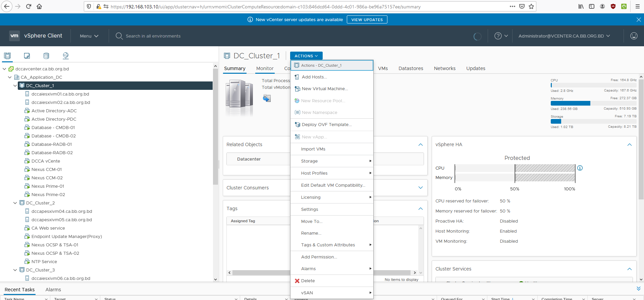Open the Administrator user account dropdown
Screen dimensions: 644x300
coord(564,36)
